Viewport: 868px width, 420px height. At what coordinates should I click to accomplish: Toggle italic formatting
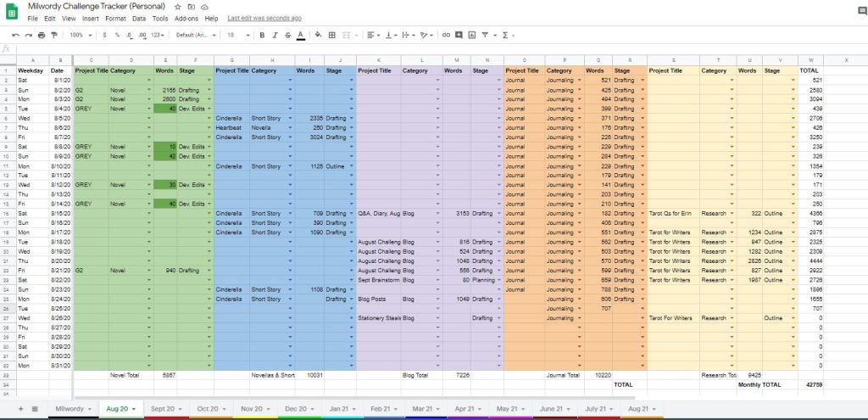coord(275,35)
